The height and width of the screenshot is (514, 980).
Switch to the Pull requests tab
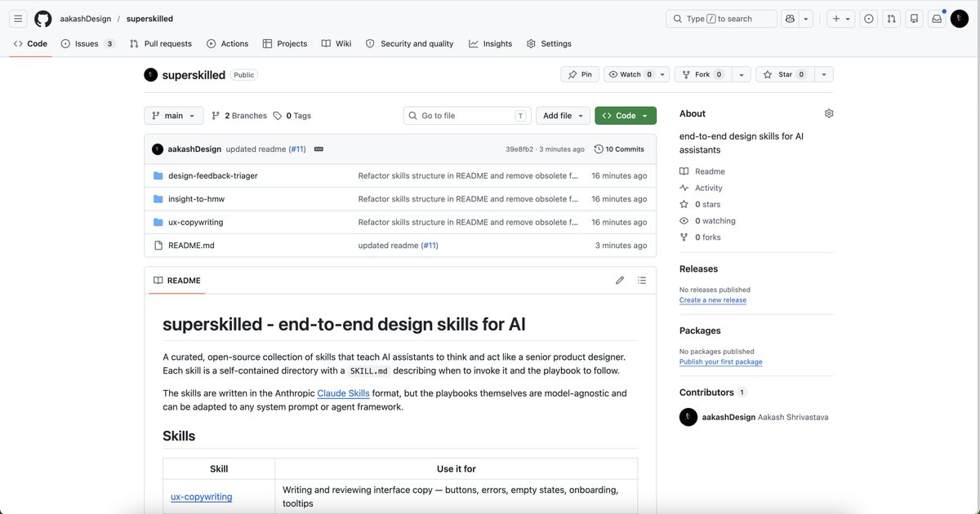(161, 44)
